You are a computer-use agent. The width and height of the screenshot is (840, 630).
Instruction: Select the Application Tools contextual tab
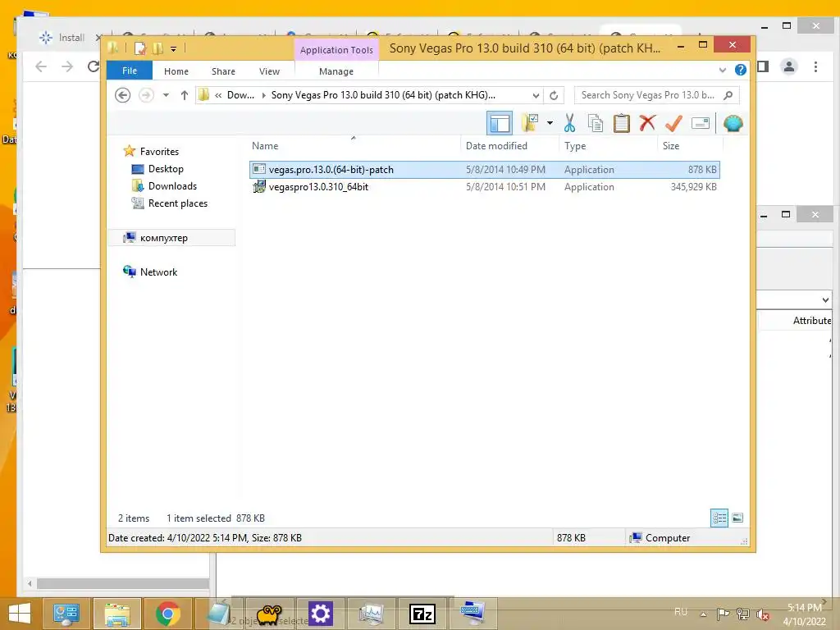pyautogui.click(x=336, y=50)
